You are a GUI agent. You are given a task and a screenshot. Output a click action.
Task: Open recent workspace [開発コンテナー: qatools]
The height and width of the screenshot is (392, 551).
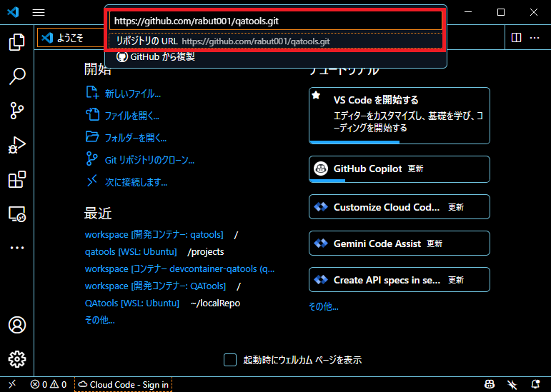pos(154,235)
